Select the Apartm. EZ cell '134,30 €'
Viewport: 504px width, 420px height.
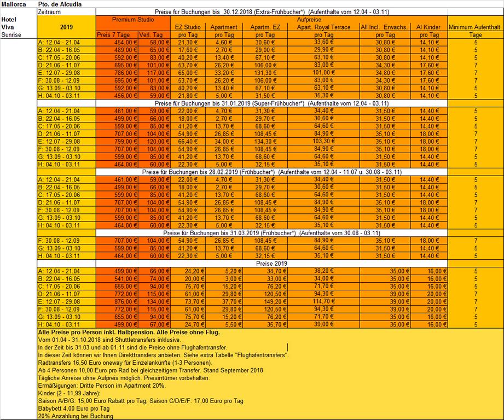point(265,142)
